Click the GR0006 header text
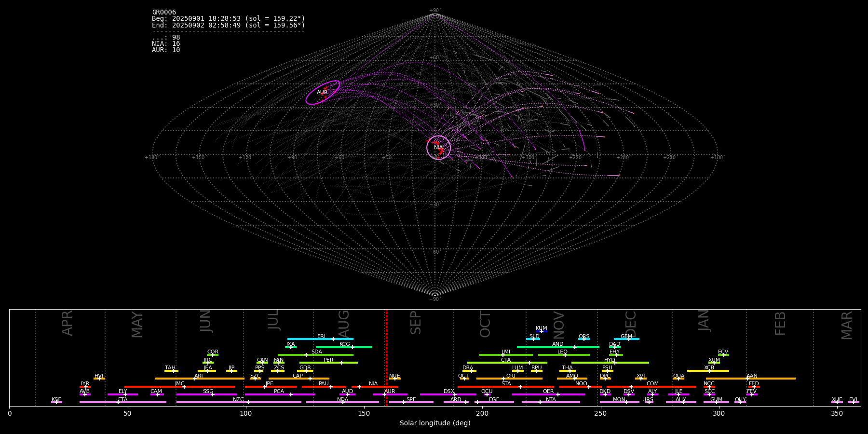 164,13
